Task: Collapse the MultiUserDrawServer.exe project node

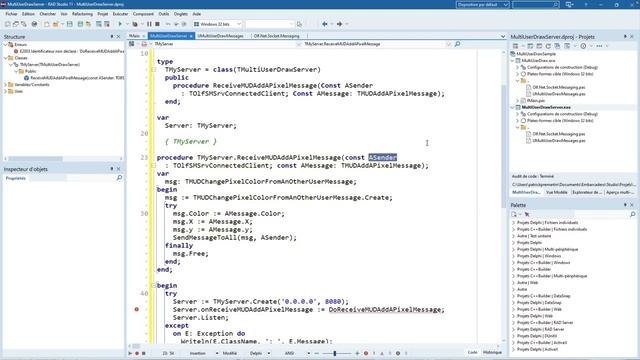Action: [513, 107]
